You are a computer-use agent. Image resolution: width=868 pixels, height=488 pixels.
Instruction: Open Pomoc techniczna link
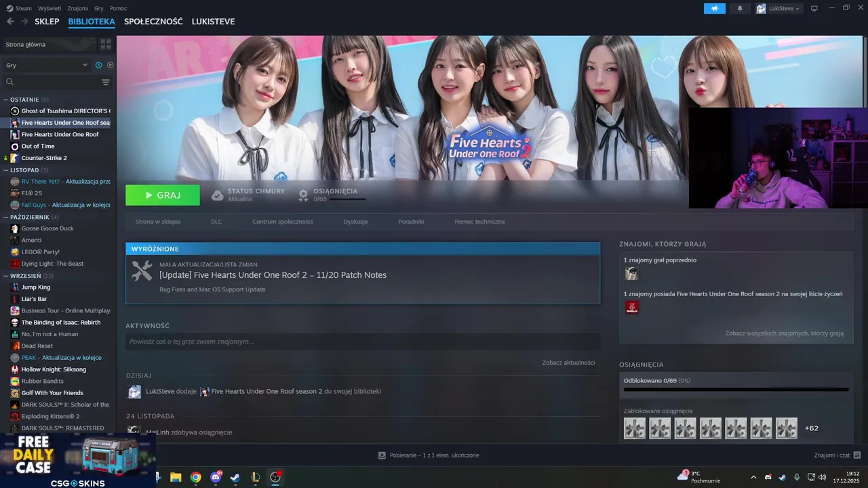[x=479, y=222]
